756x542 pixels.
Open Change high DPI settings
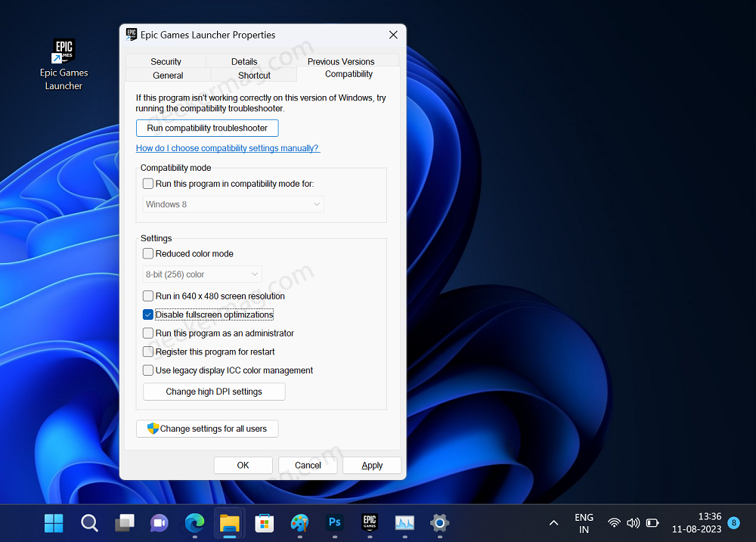[214, 392]
